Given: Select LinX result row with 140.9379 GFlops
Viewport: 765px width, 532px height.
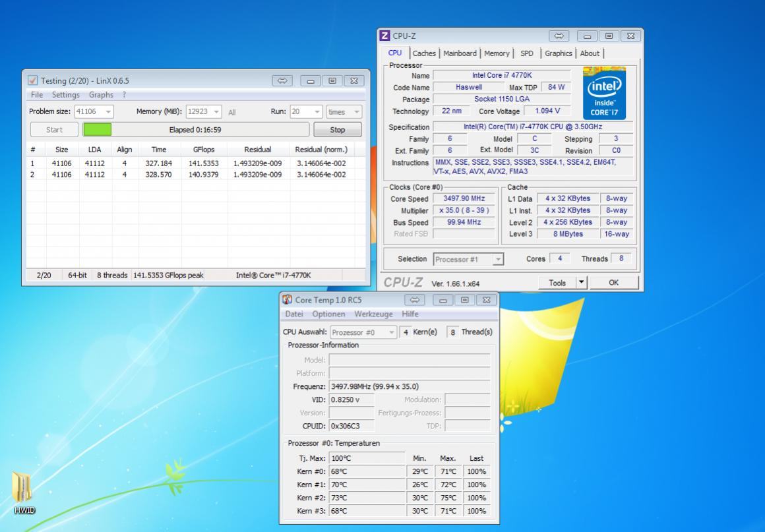Looking at the screenshot, I should pos(196,175).
